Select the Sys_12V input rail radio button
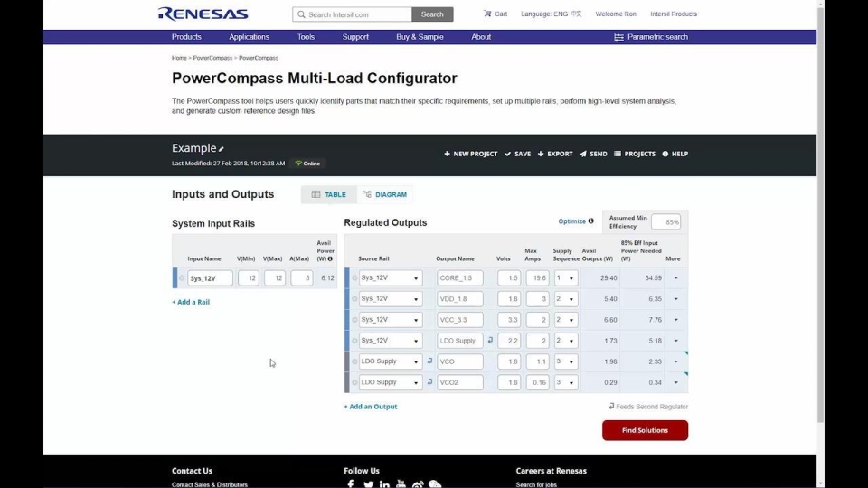The image size is (868, 488). pyautogui.click(x=182, y=277)
